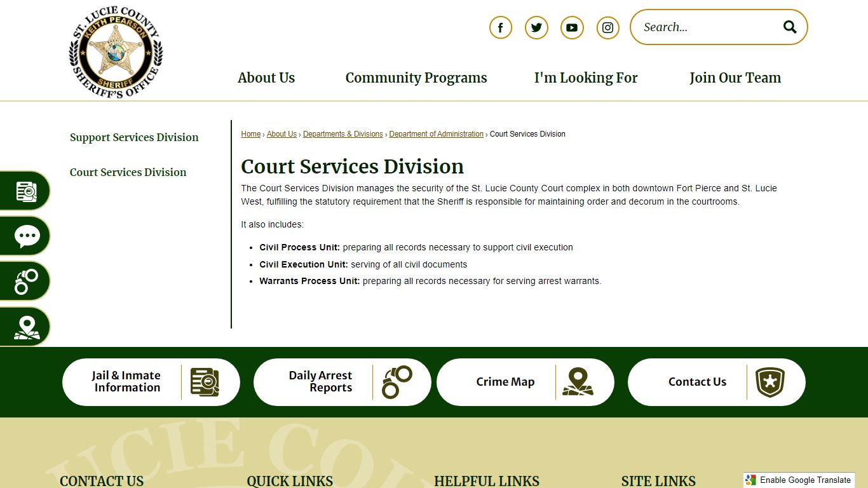Screen dimensions: 868x488
Task: Click the Civil Process Unit bullet text
Action: click(x=416, y=247)
